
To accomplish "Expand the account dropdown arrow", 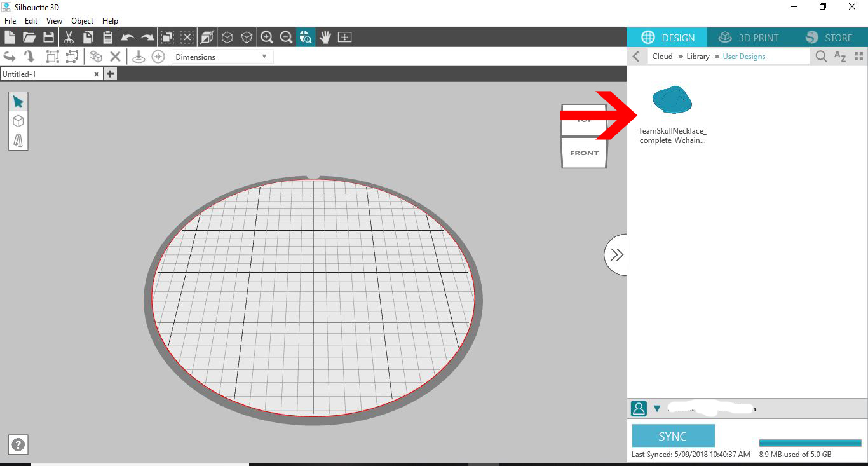I will 657,409.
